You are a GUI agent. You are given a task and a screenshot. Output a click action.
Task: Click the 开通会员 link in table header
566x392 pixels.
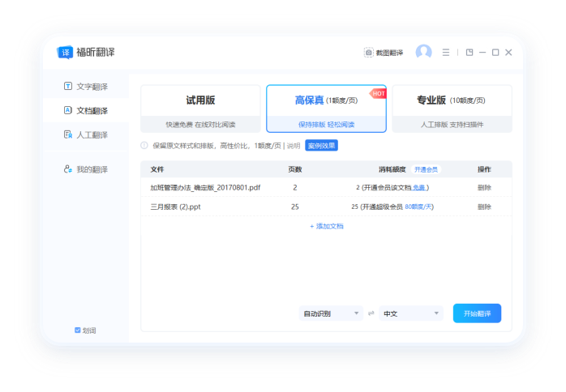(426, 169)
